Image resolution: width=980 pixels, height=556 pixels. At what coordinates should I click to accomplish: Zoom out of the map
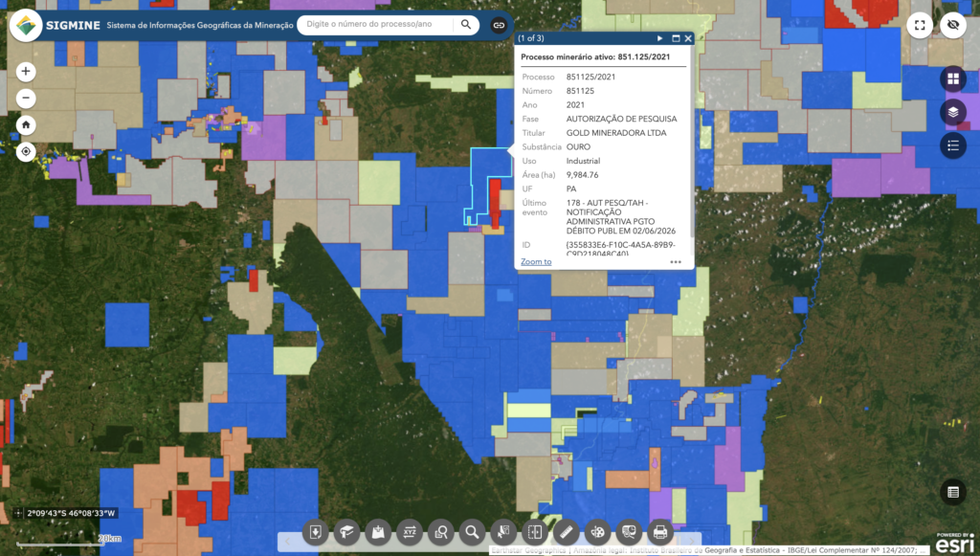26,98
